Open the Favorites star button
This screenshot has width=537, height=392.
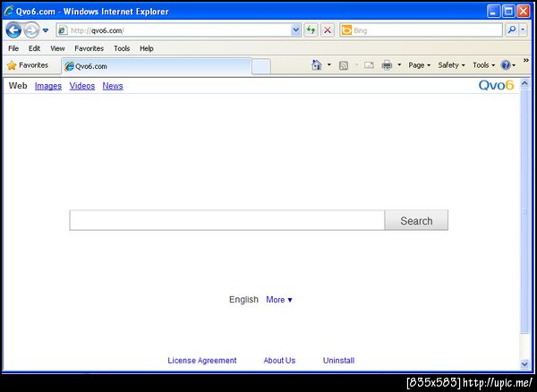pyautogui.click(x=28, y=65)
